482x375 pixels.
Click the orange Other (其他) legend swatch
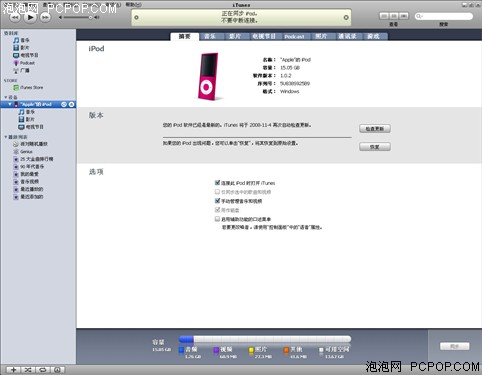click(286, 350)
